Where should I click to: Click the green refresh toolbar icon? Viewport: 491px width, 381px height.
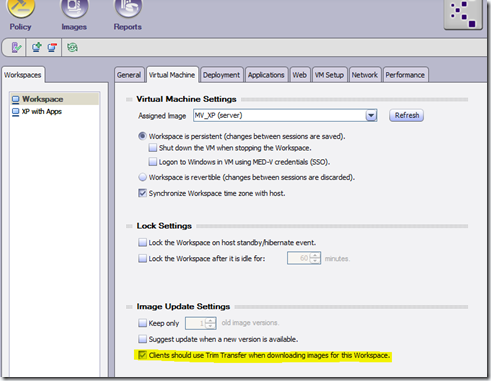72,47
